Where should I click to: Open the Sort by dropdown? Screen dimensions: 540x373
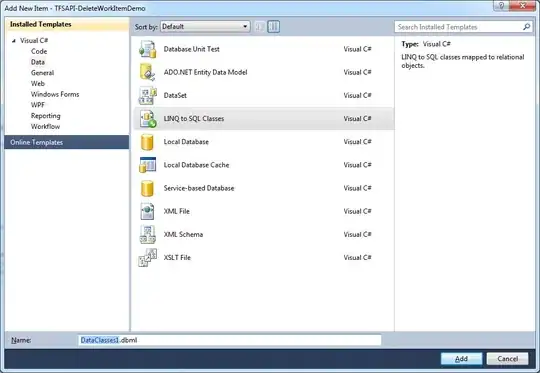205,27
